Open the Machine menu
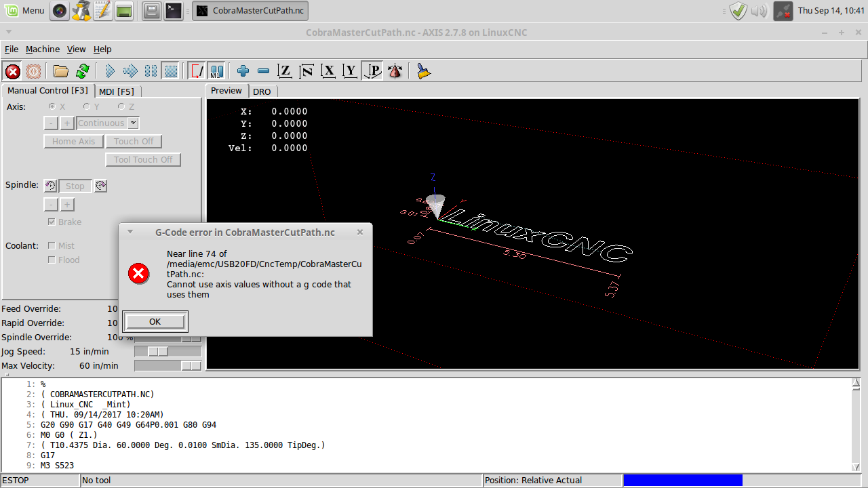 43,49
